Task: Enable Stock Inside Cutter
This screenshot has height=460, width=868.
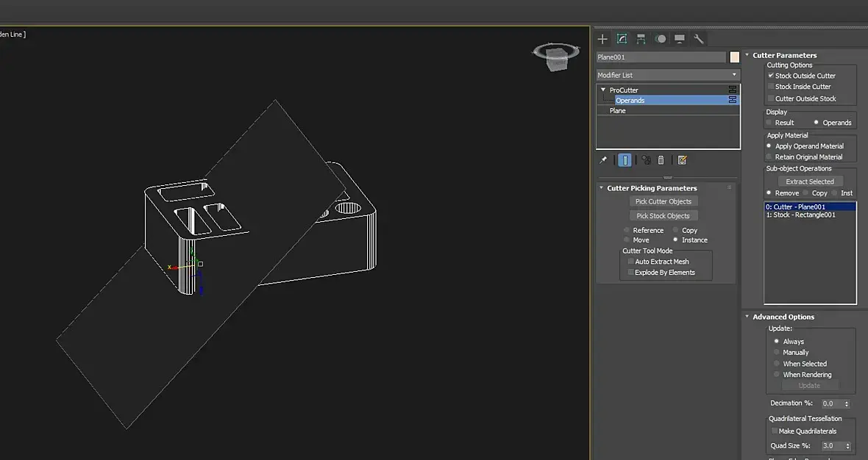Action: point(771,86)
